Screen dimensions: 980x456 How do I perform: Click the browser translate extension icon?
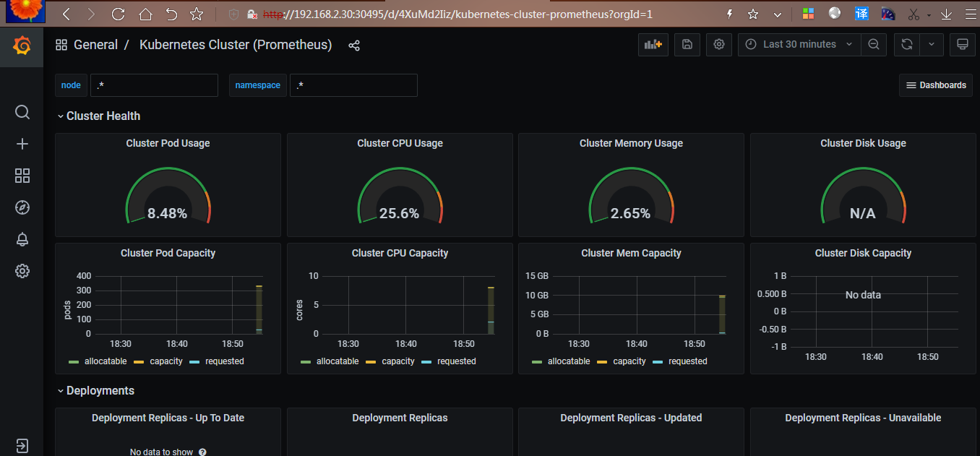[x=861, y=14]
